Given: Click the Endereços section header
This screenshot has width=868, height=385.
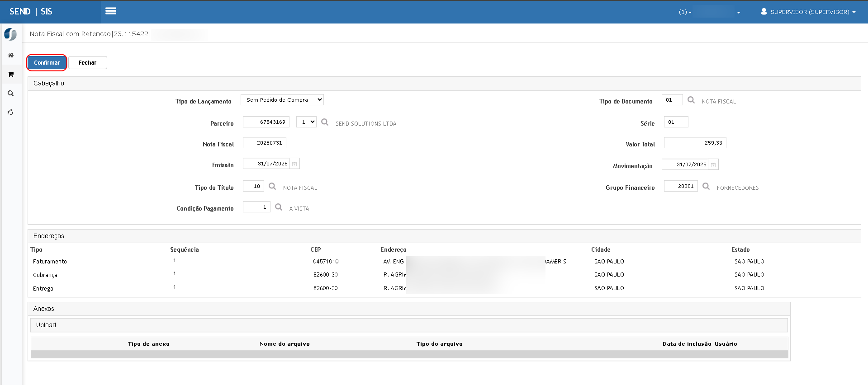Looking at the screenshot, I should (x=444, y=236).
